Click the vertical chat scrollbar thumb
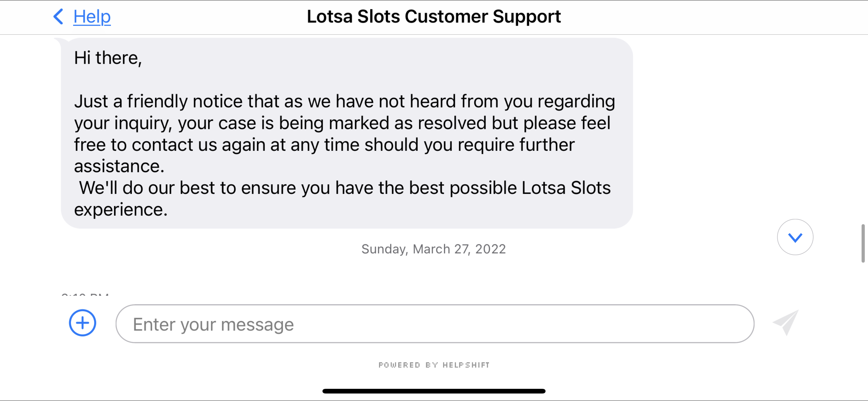This screenshot has width=868, height=401. pos(863,243)
